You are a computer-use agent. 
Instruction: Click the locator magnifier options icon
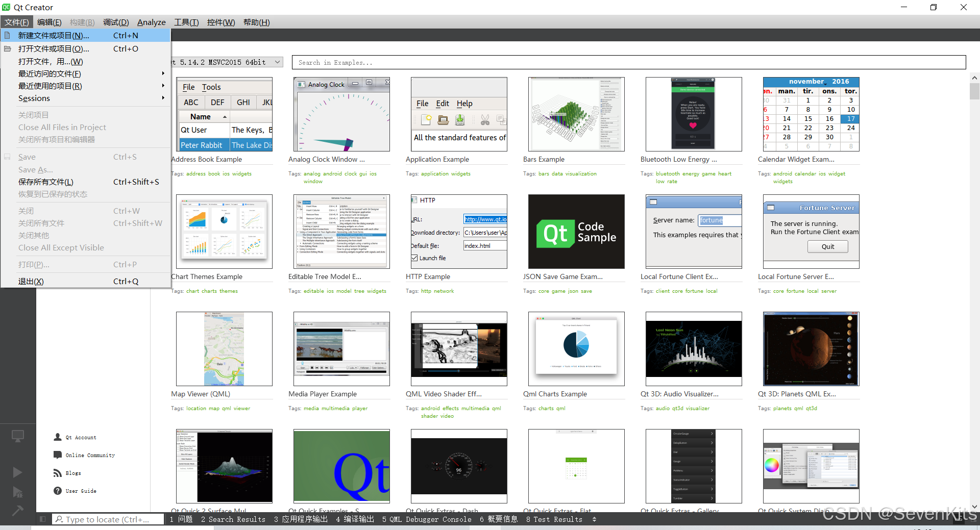(x=59, y=519)
